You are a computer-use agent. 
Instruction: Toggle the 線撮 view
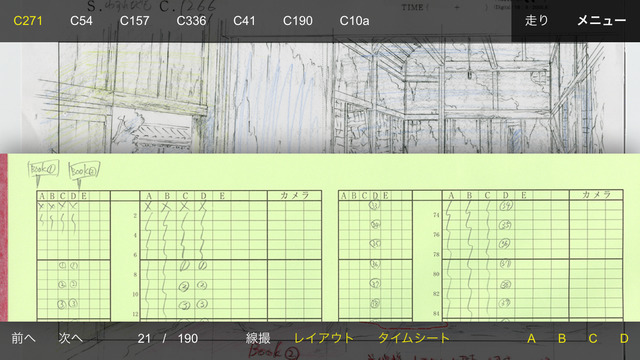[x=258, y=338]
